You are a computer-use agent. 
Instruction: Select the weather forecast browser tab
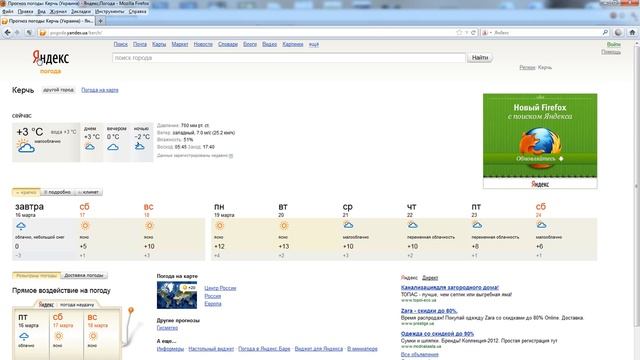(x=47, y=21)
